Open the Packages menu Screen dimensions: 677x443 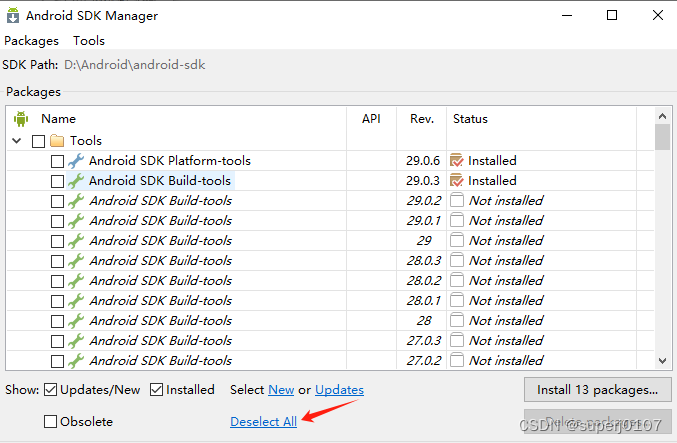click(x=31, y=41)
